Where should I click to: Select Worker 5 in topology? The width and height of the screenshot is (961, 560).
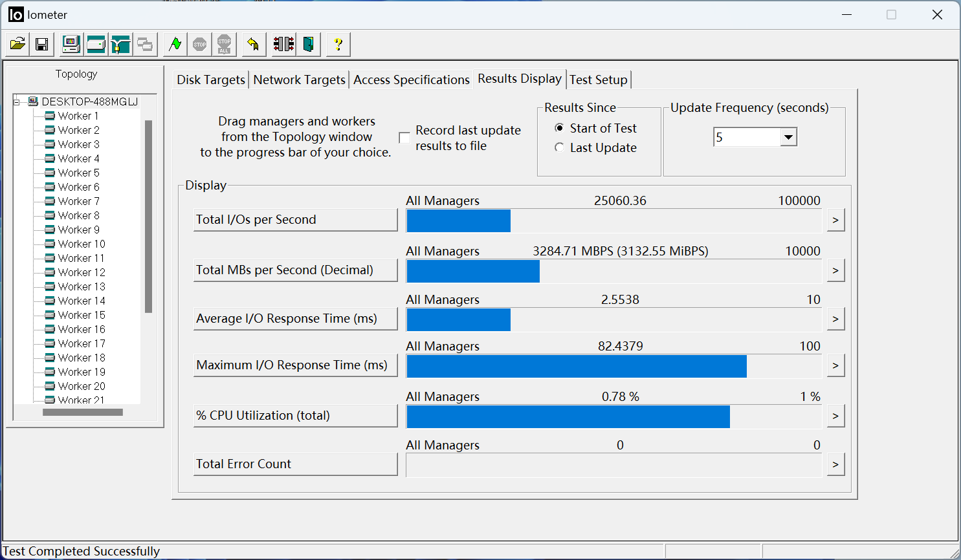click(78, 173)
